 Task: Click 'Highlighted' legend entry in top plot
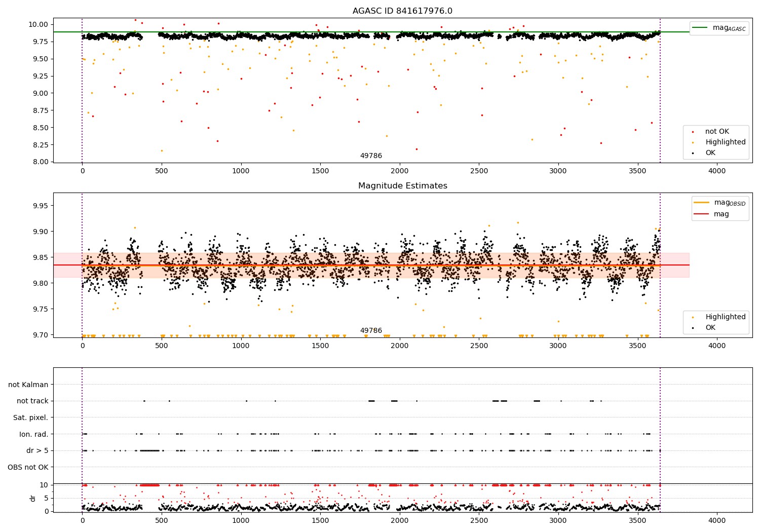pos(726,142)
